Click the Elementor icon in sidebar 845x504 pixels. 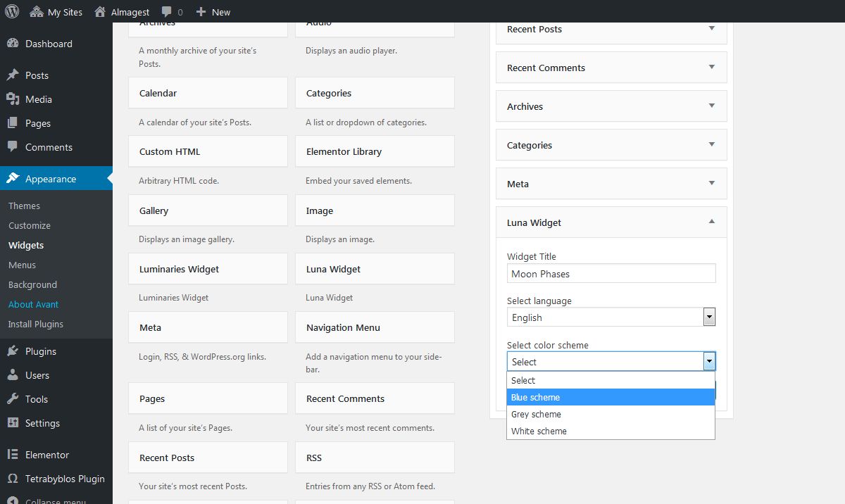tap(13, 455)
